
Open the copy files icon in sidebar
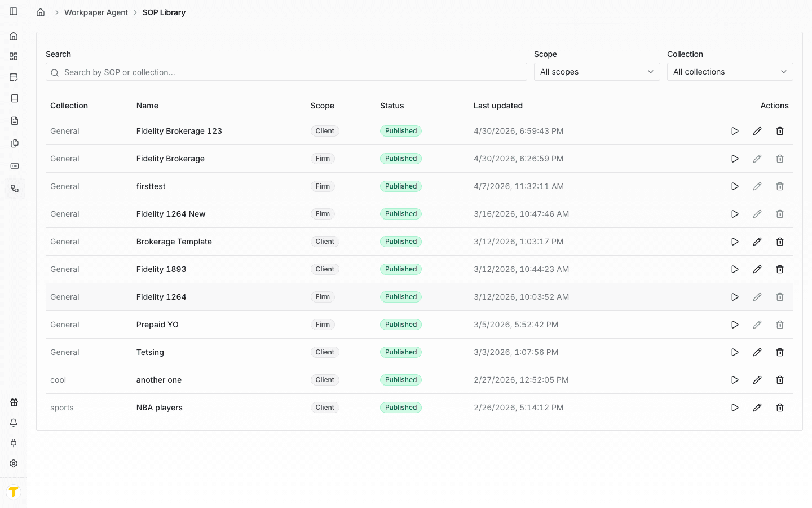[15, 143]
